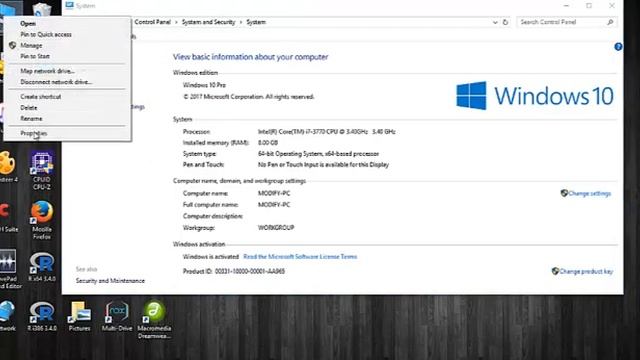Open the Macromedia Dreamweaver desktop shortcut
This screenshot has width=640, height=360.
coord(154,320)
